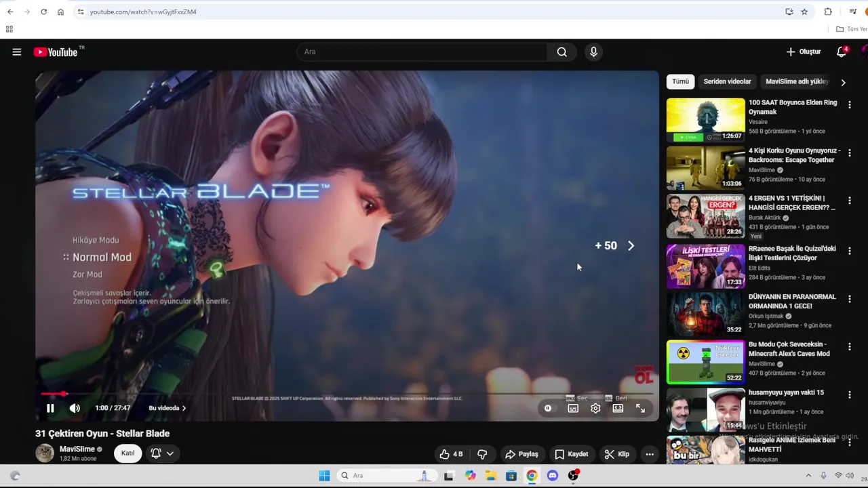Dislike the video
Screen dimensions: 868x488
[482, 454]
